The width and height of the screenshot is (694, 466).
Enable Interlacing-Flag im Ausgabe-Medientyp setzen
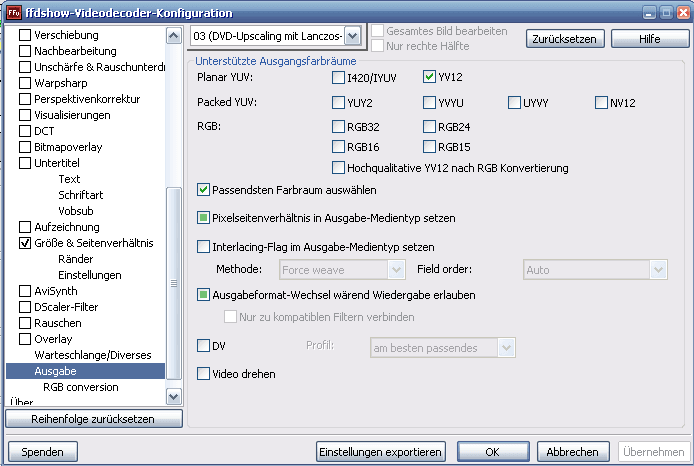203,246
